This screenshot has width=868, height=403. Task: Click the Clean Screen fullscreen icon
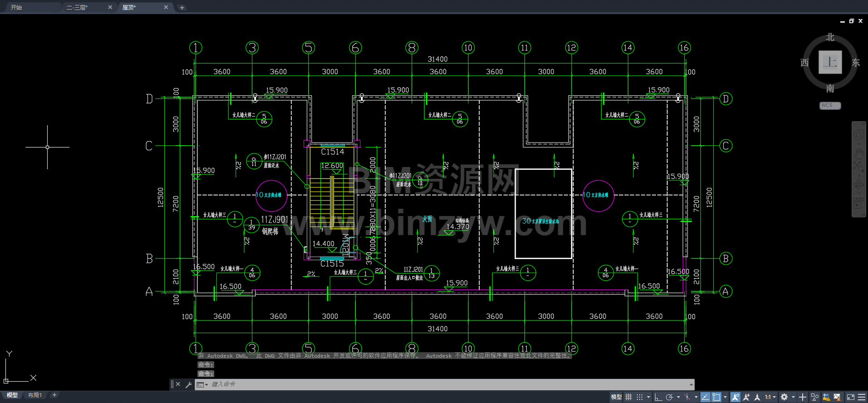(x=851, y=397)
